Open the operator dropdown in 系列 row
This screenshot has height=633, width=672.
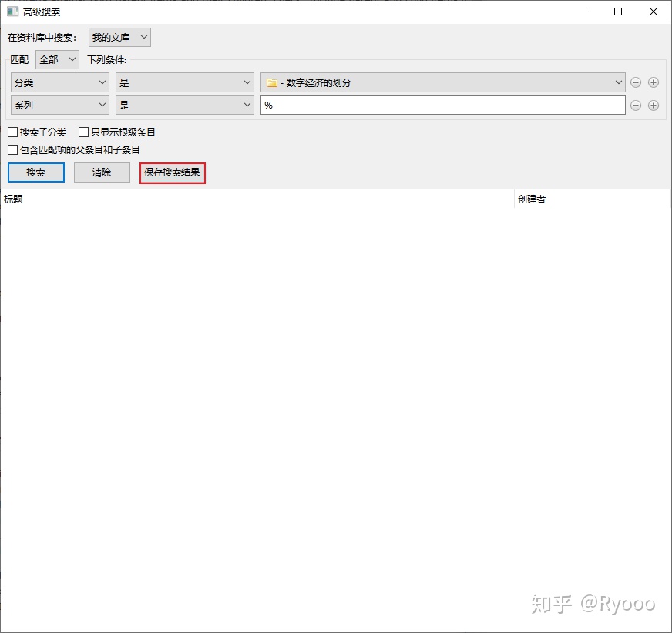click(x=185, y=105)
